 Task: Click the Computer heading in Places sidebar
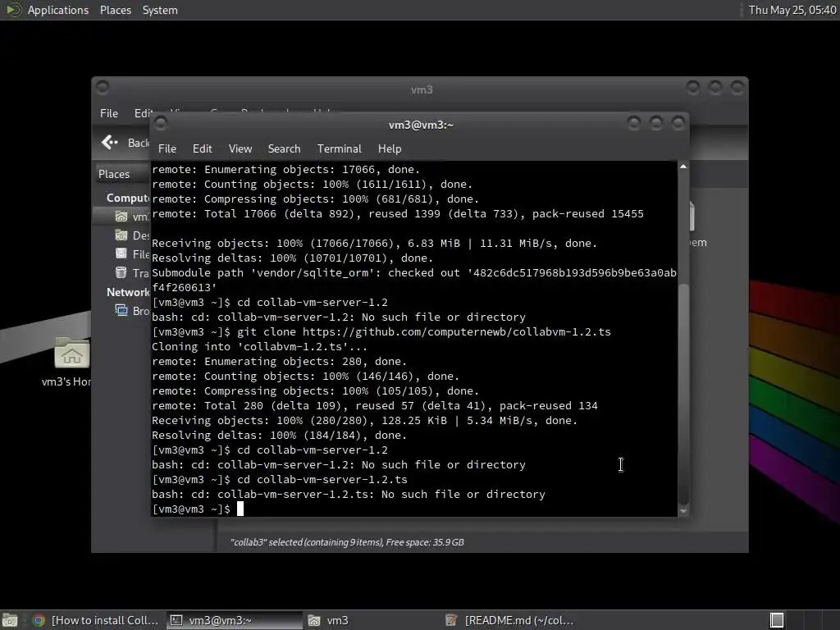point(127,199)
